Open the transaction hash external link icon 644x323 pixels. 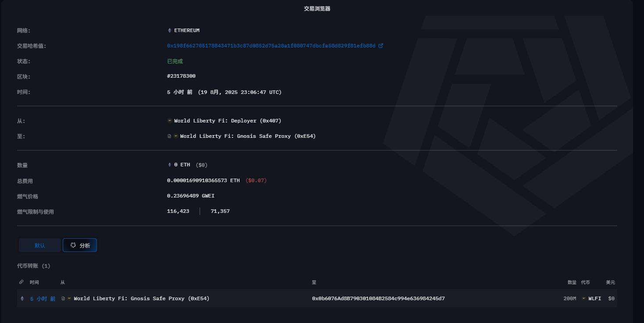(x=381, y=46)
